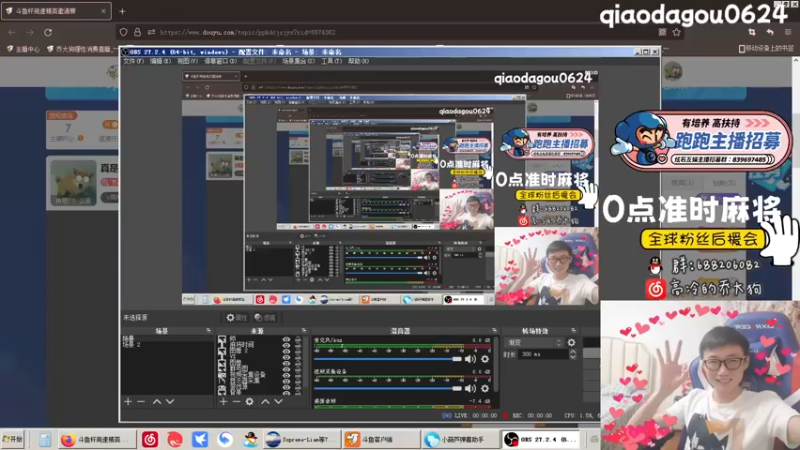Add a new source with the plus icon
Viewport: 800px width, 450px height.
pyautogui.click(x=223, y=402)
